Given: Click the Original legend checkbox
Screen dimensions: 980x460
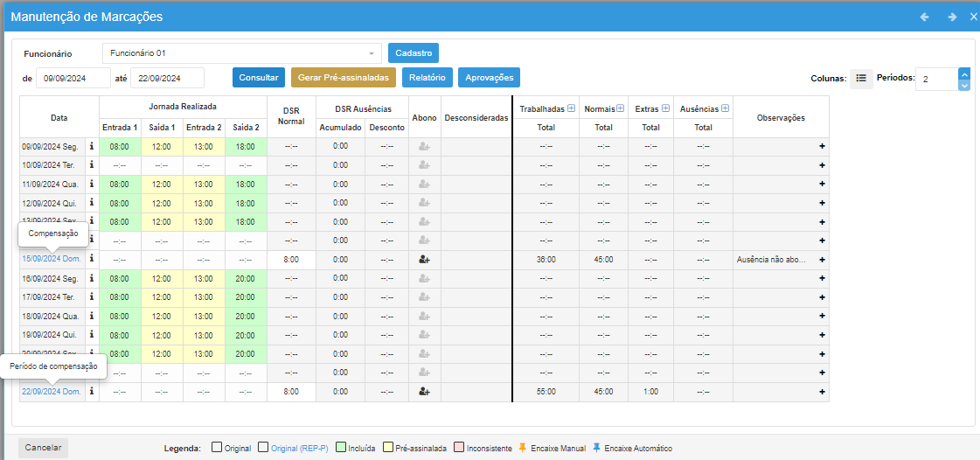Looking at the screenshot, I should tap(217, 448).
